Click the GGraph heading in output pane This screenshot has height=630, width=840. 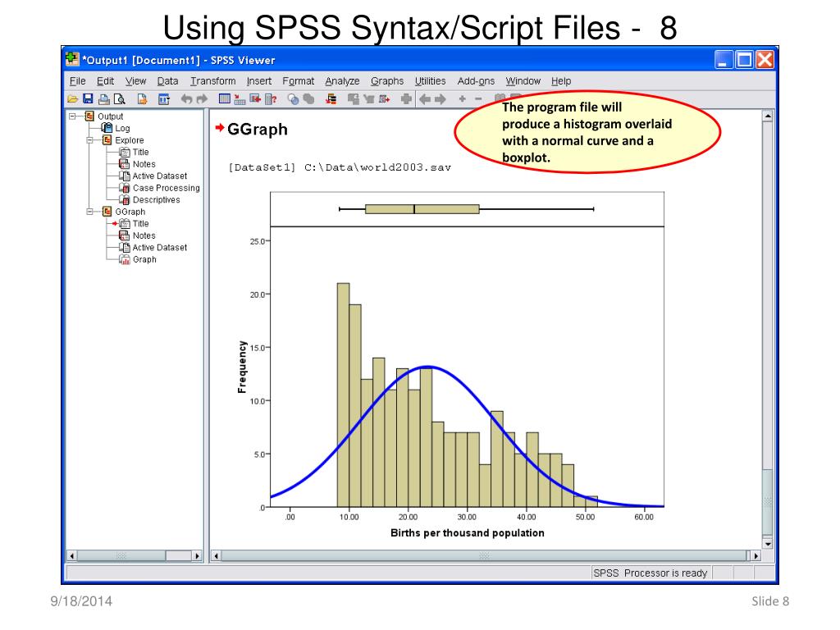point(257,129)
